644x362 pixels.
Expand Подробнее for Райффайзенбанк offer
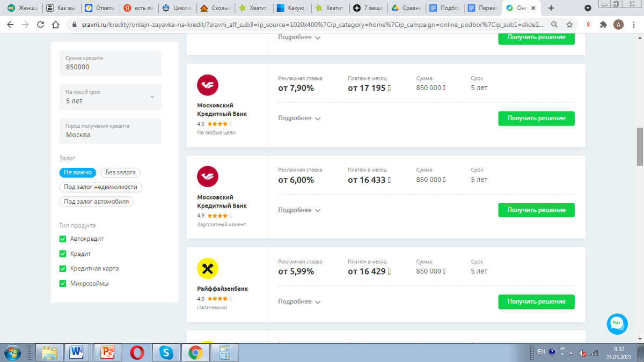click(x=299, y=302)
